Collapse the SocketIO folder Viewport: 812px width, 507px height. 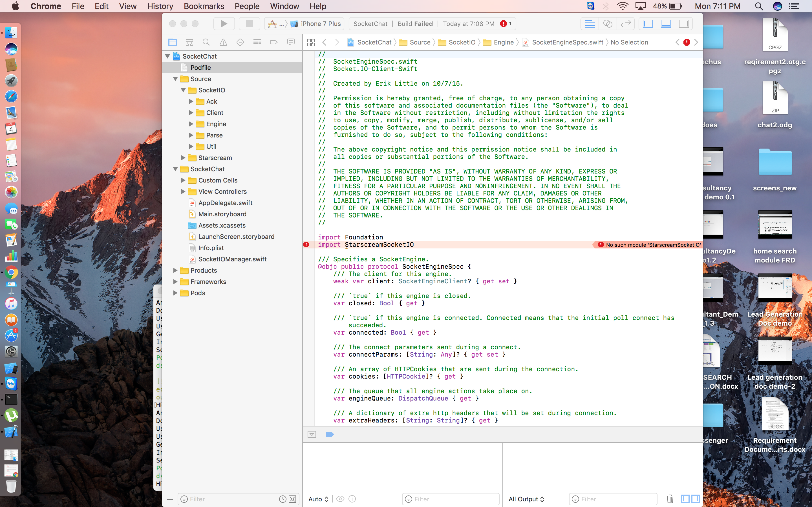(183, 90)
